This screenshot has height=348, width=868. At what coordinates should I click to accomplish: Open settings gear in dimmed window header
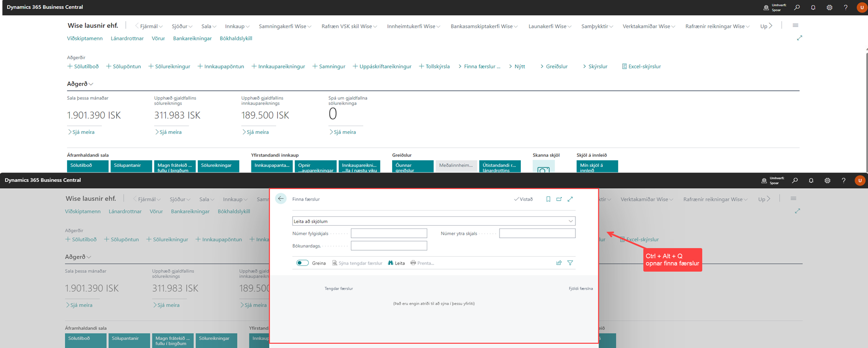tap(827, 181)
